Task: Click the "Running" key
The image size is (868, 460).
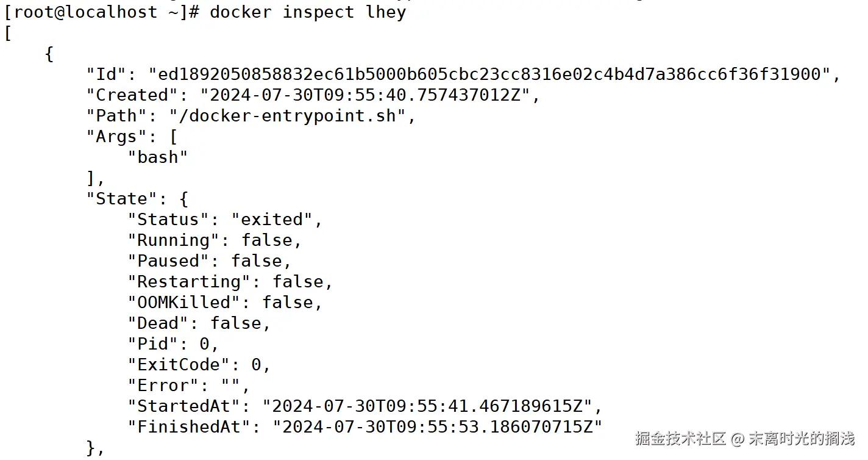Action: point(173,240)
